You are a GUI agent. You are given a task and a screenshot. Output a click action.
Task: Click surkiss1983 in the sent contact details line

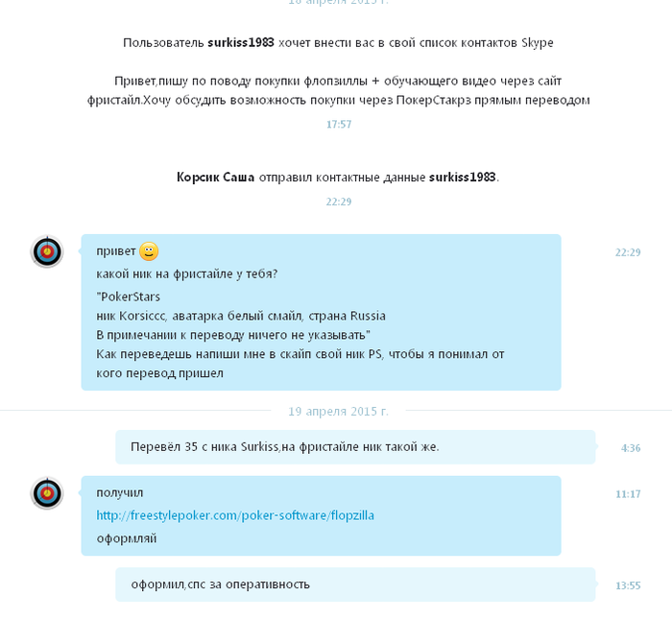pos(463,178)
